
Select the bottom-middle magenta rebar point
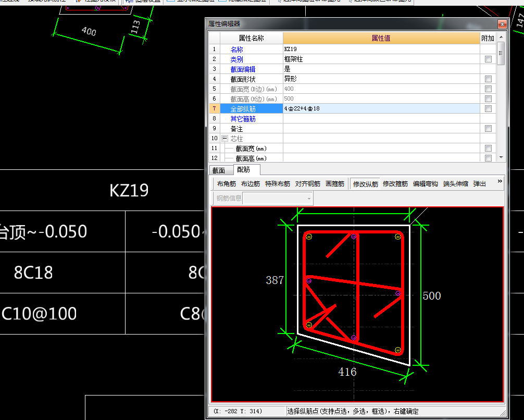(x=354, y=338)
